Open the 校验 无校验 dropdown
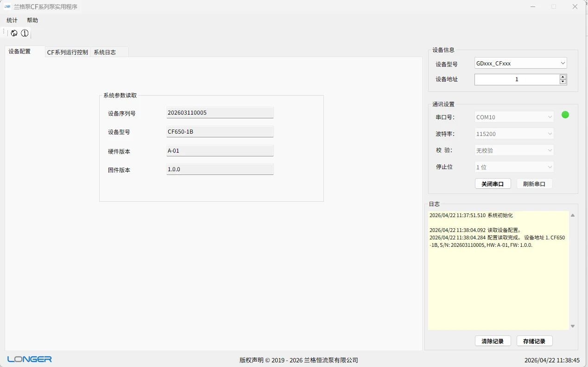This screenshot has width=588, height=367. point(514,150)
